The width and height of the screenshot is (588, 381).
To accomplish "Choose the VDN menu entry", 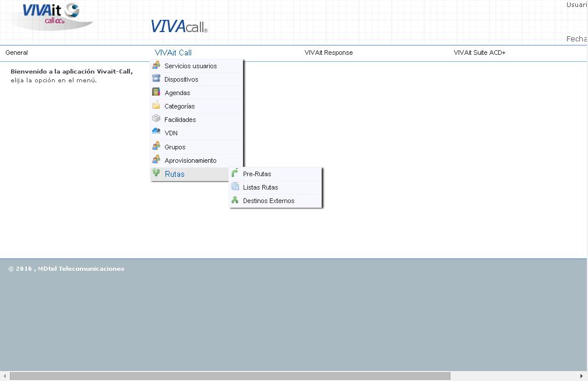I will [x=197, y=133].
